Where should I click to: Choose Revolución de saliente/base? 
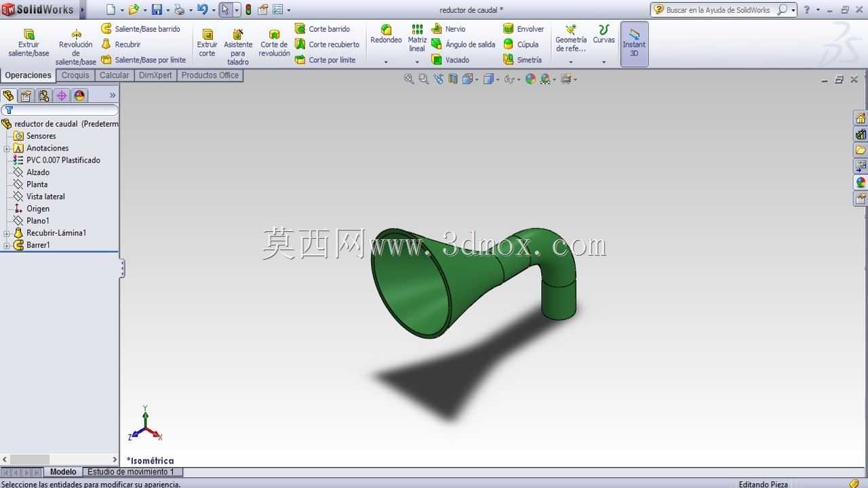(x=76, y=47)
